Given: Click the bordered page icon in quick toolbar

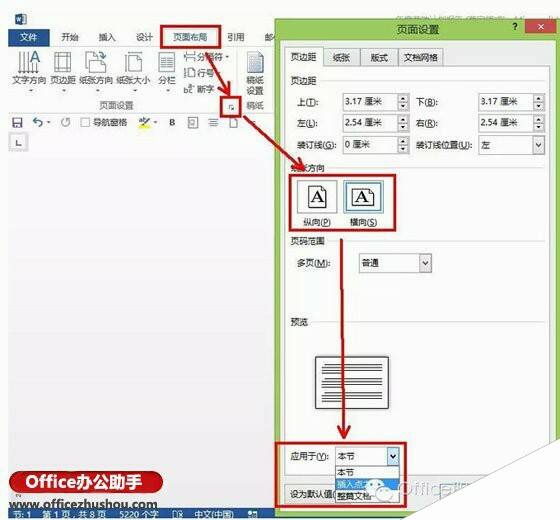Looking at the screenshot, I should tap(193, 122).
